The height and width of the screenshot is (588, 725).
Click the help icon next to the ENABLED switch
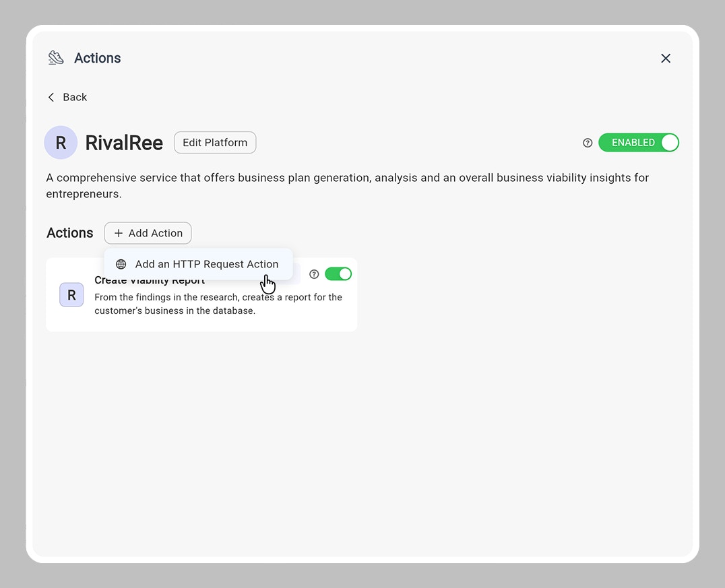587,142
